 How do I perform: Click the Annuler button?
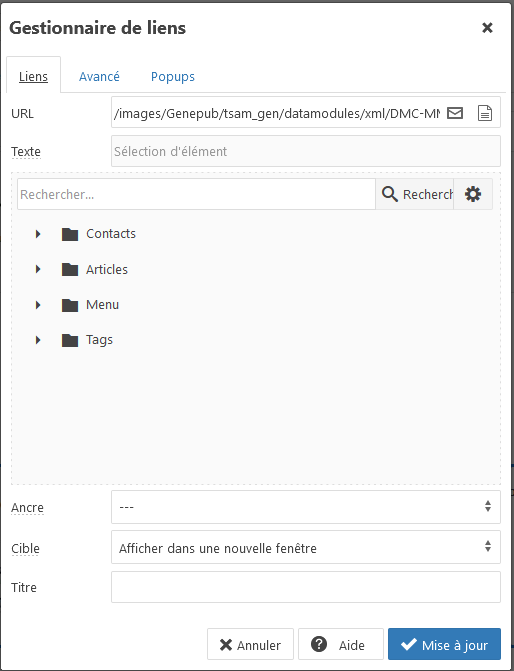250,644
